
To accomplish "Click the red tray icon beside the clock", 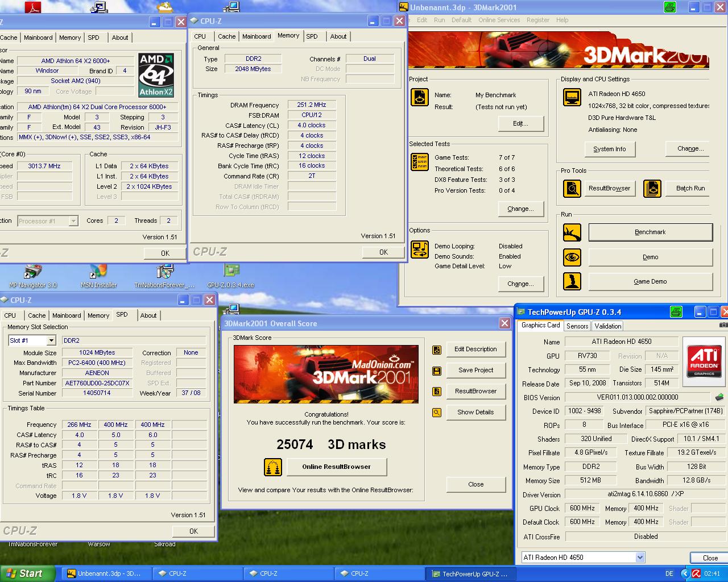I will pos(696,573).
